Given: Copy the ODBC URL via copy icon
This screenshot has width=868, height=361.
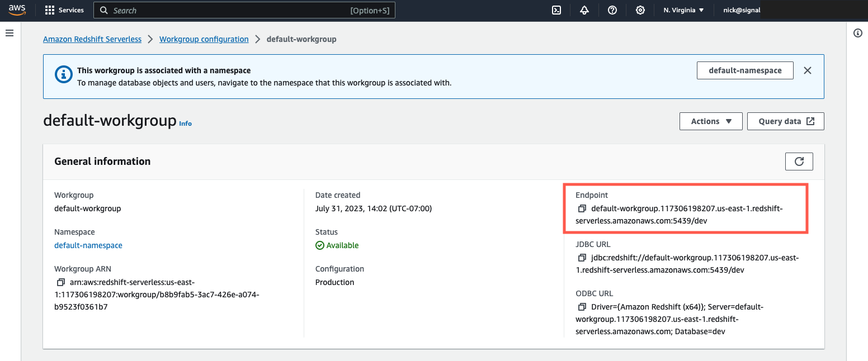Looking at the screenshot, I should [582, 306].
